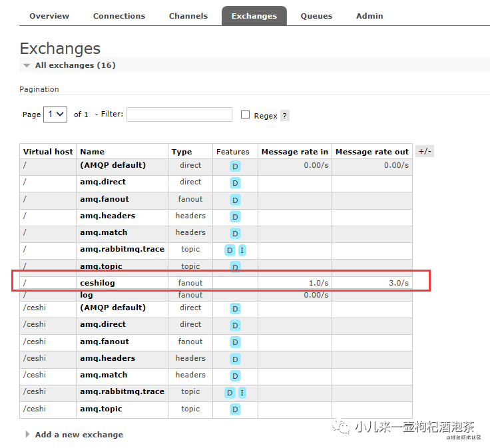Sort table by Type column header

click(182, 152)
